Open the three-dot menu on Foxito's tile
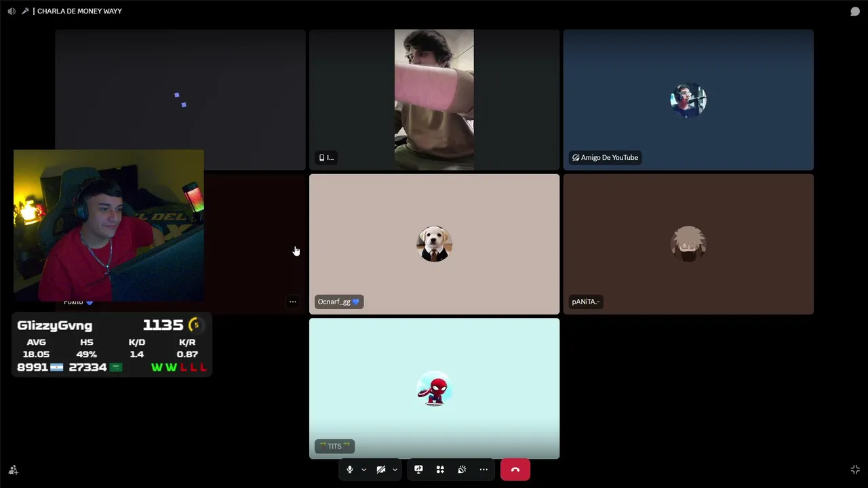This screenshot has width=868, height=488. click(293, 302)
